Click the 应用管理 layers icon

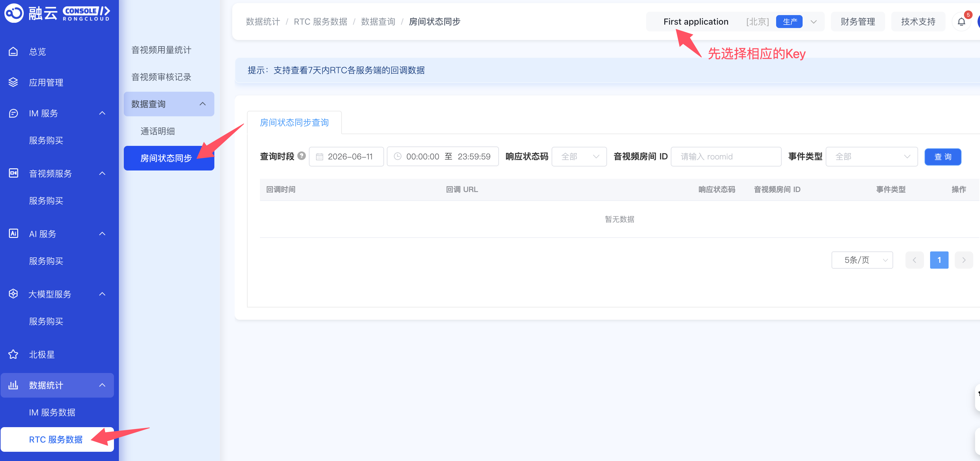coord(13,82)
